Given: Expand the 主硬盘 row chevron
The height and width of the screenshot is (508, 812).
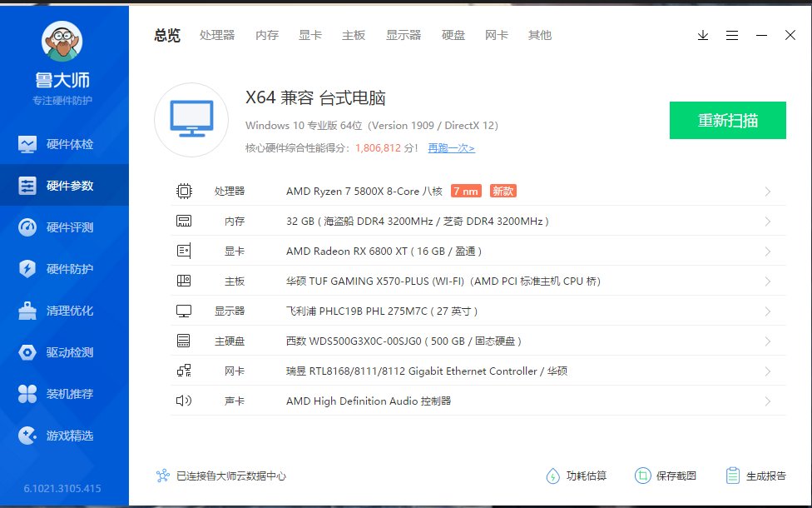Looking at the screenshot, I should point(767,341).
